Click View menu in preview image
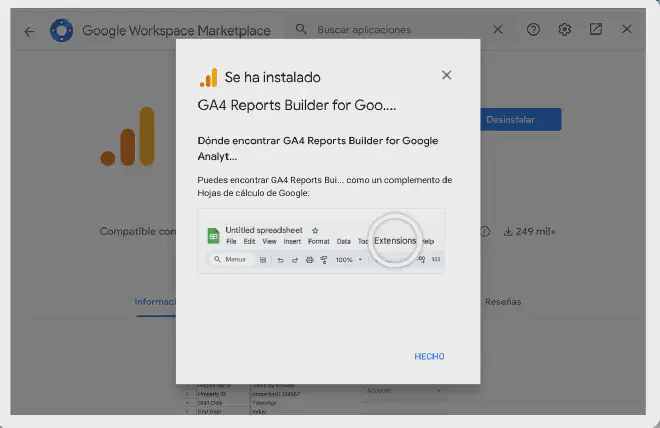Image resolution: width=660 pixels, height=428 pixels. 269,241
